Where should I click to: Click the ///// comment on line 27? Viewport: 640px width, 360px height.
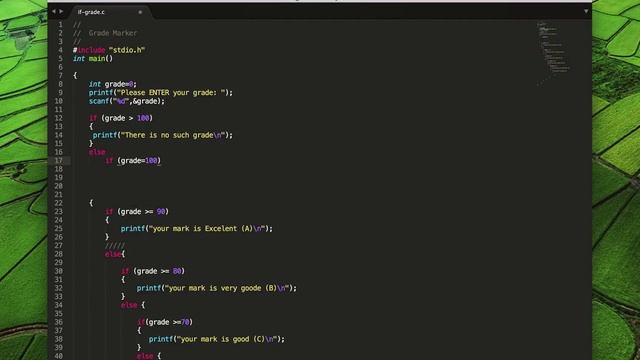[x=115, y=245]
